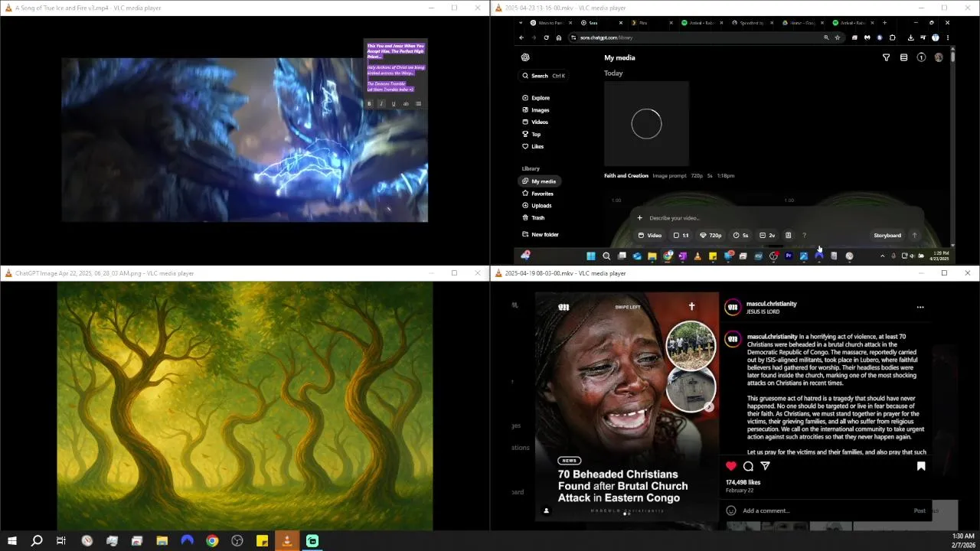
Task: Toggle Underline in the text editor overlay
Action: pyautogui.click(x=394, y=104)
